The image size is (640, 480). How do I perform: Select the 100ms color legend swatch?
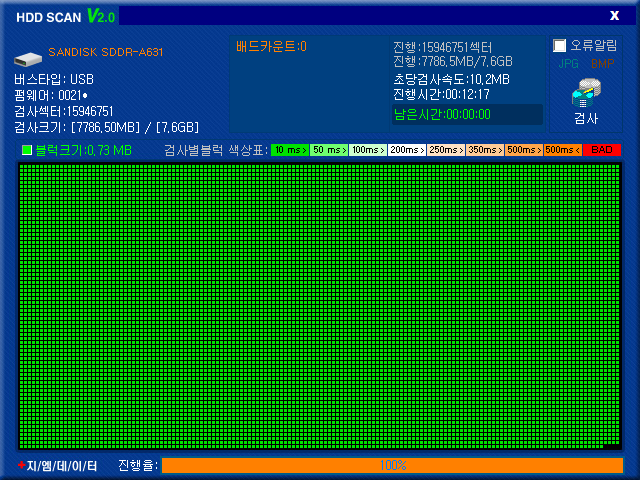(x=368, y=150)
